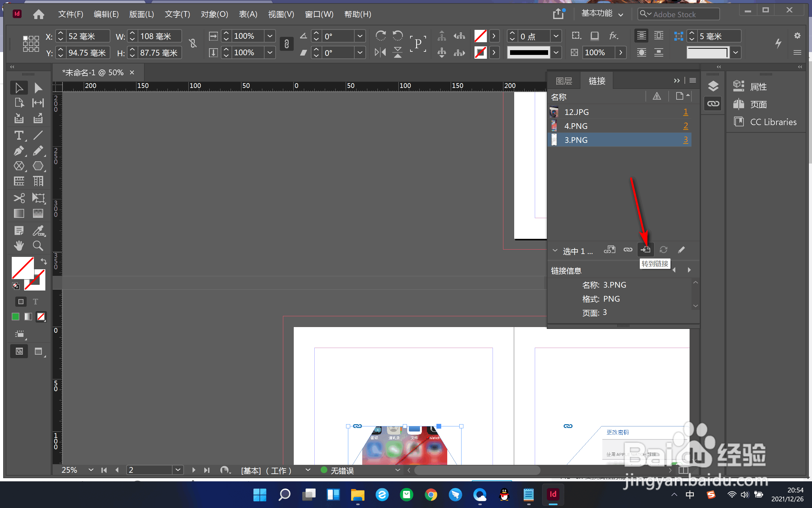Rotate 90 degrees clockwise icon

pyautogui.click(x=381, y=36)
